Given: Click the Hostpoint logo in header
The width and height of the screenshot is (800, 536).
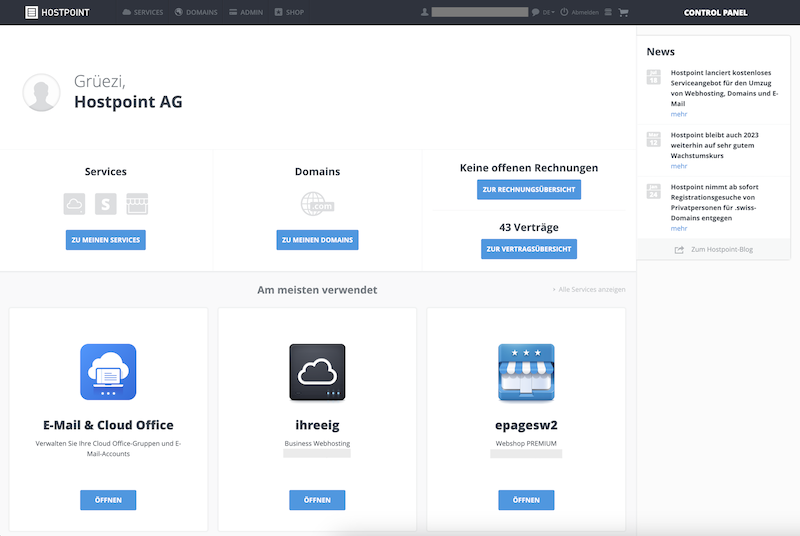Looking at the screenshot, I should (x=57, y=12).
